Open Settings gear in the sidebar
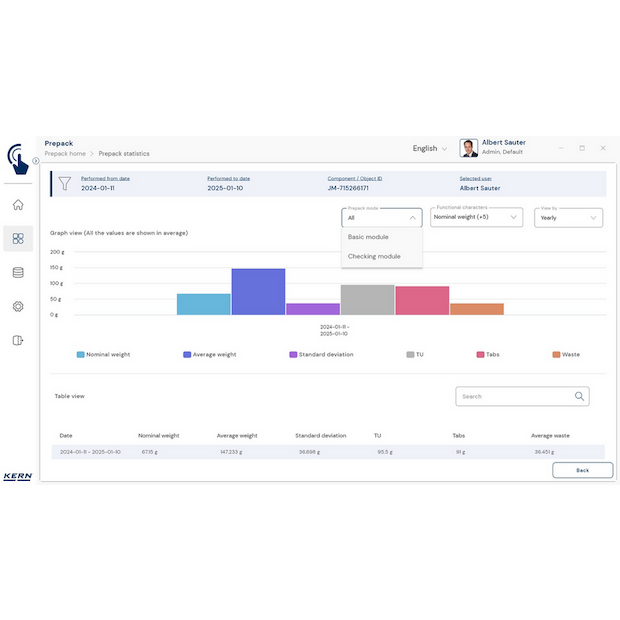Viewport: 620px width, 620px height. 18,306
